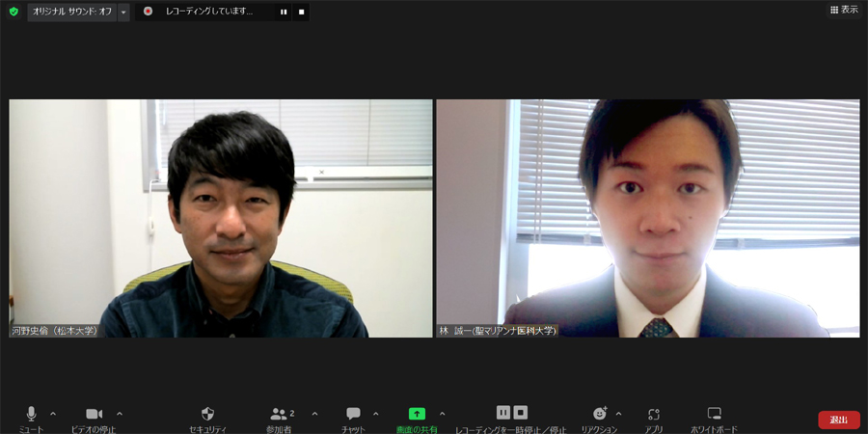Open the チャット chat panel
Viewport: 868px width, 434px height.
(353, 414)
